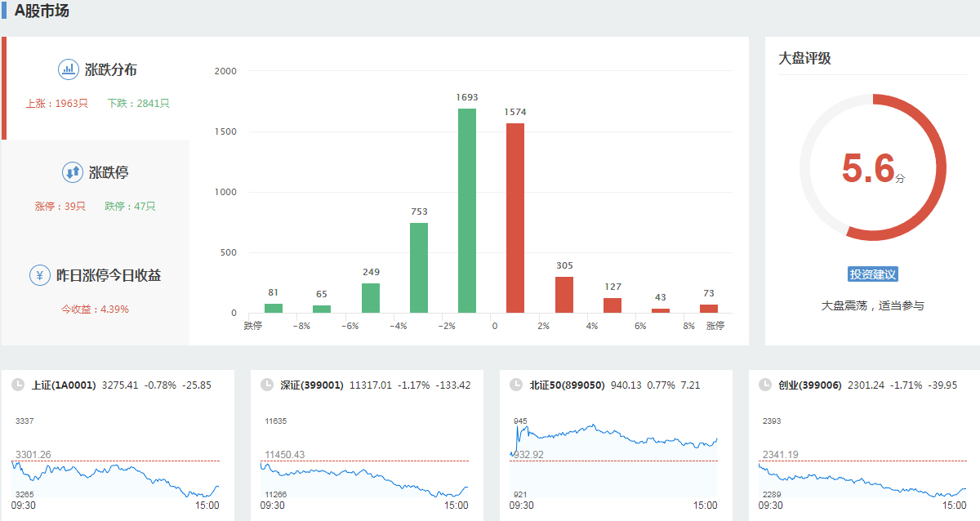Click the green bar labeled 753
Viewport: 980px width, 521px height.
pyautogui.click(x=419, y=268)
